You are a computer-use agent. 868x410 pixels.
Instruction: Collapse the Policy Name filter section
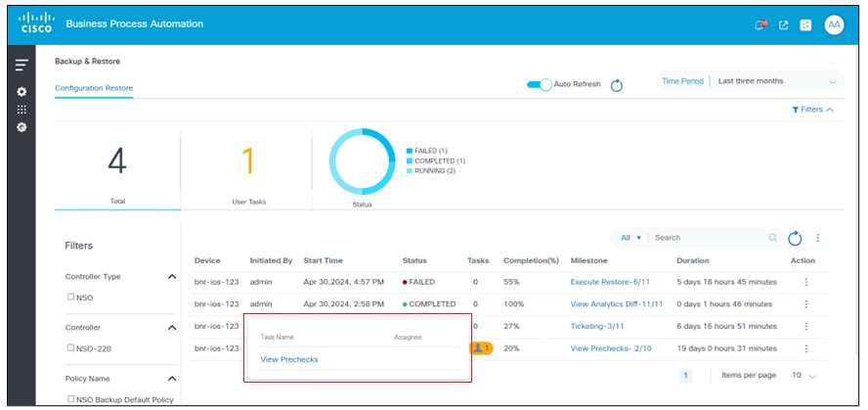(x=172, y=379)
